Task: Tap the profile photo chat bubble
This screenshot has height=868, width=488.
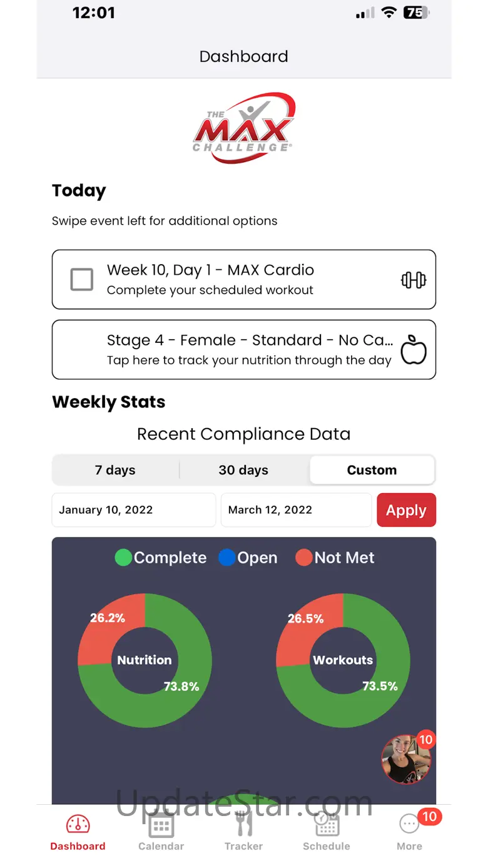Action: point(406,759)
